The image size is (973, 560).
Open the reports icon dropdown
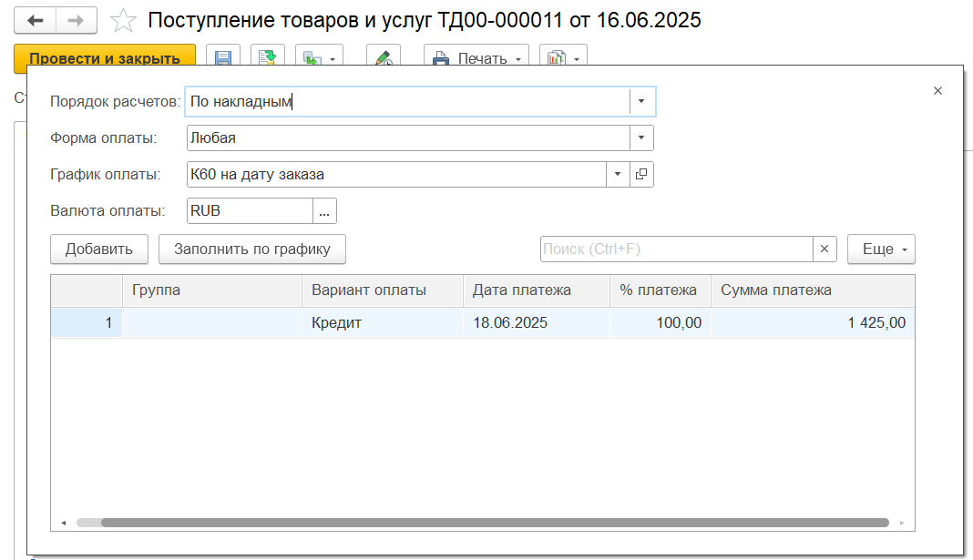pyautogui.click(x=563, y=58)
